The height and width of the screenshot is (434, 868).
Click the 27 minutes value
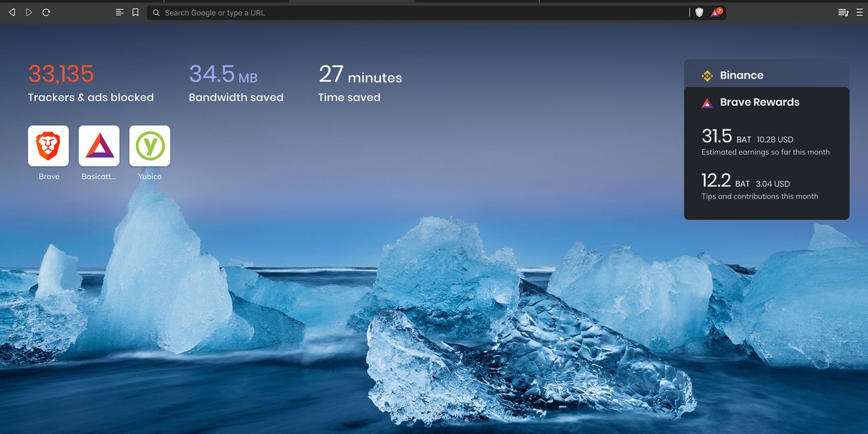(x=360, y=74)
